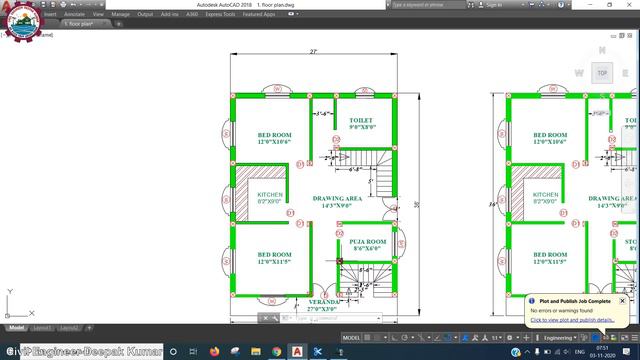Toggle Ortho mode in status bar
Image resolution: width=640 pixels, height=360 pixels.
394,338
